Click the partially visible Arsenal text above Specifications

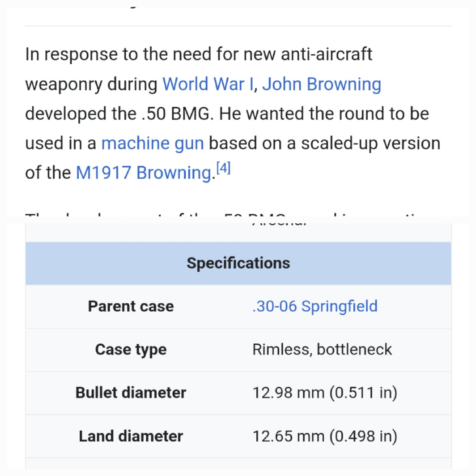click(x=279, y=224)
